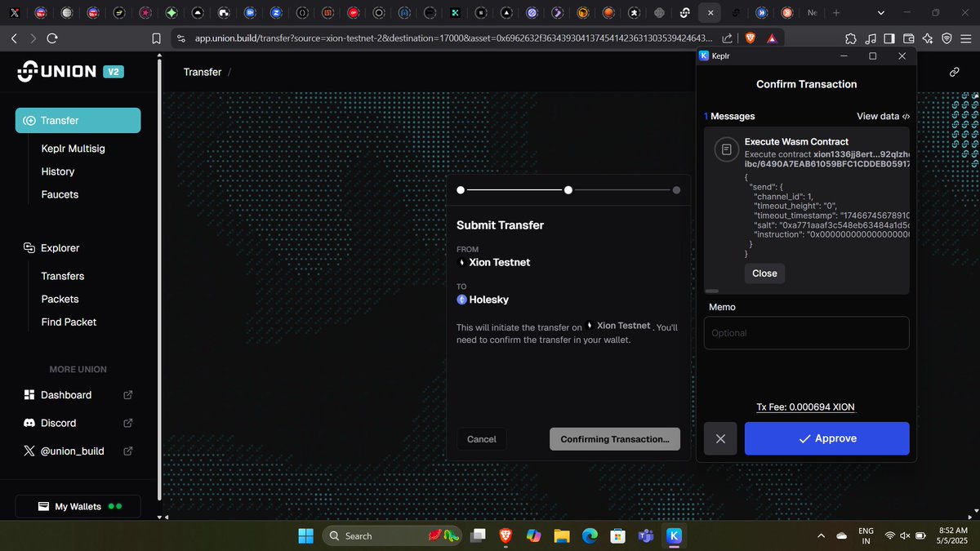The height and width of the screenshot is (551, 980).
Task: Copy link with the chain-link icon
Action: pyautogui.click(x=954, y=72)
